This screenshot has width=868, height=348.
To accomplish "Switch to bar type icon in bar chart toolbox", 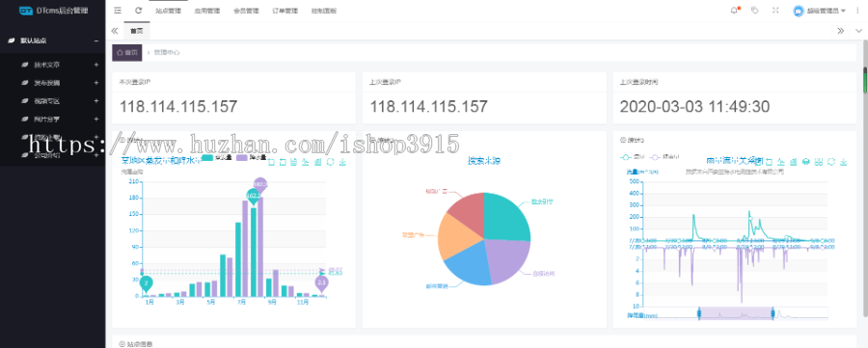I will [x=317, y=162].
